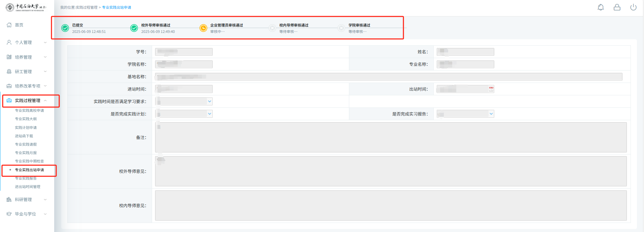644x232 pixels.
Task: Click the green 已提交 checkmark icon
Action: (65, 28)
